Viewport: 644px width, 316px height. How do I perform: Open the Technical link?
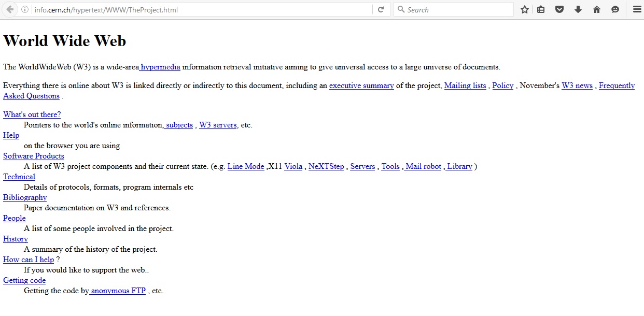(19, 177)
